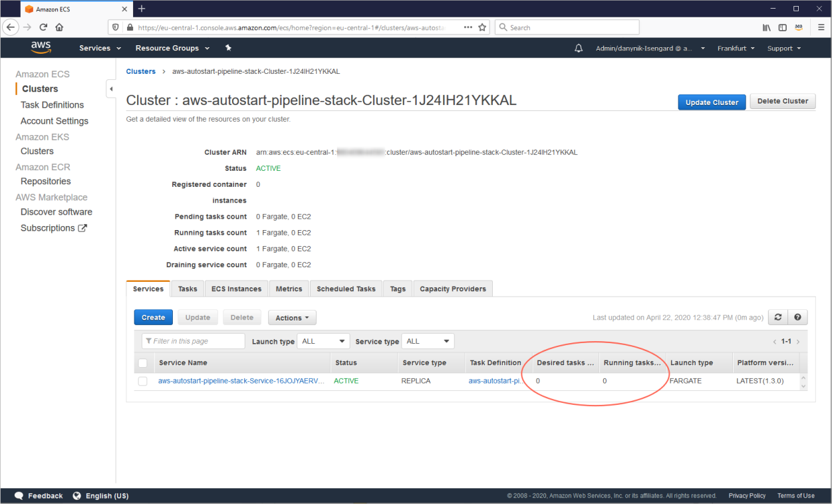Open Discover software

57,211
